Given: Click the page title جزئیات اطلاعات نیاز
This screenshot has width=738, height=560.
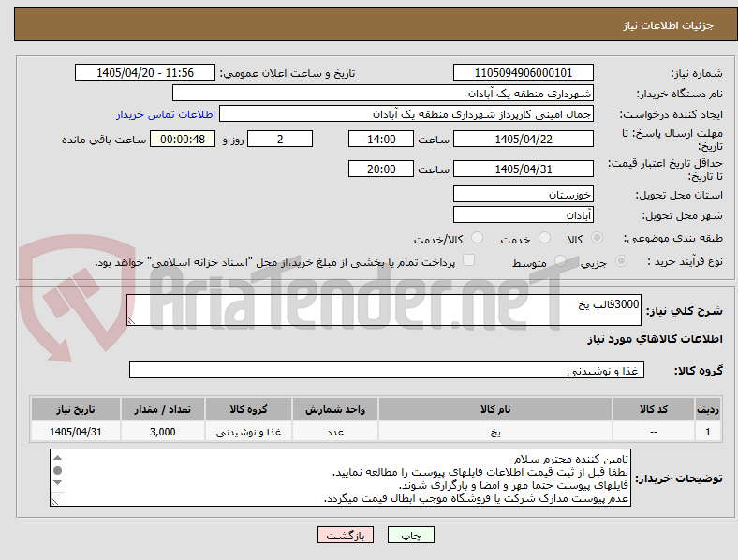Looking at the screenshot, I should point(669,25).
